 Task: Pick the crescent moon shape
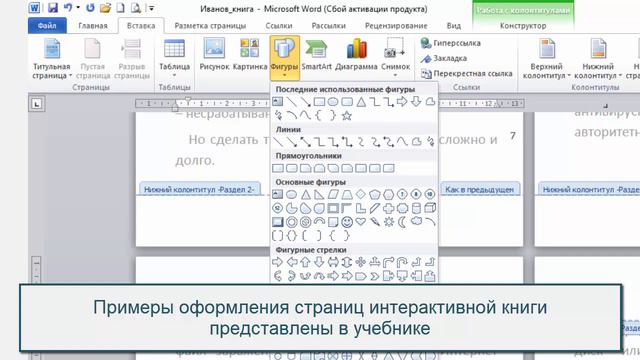[x=402, y=222]
